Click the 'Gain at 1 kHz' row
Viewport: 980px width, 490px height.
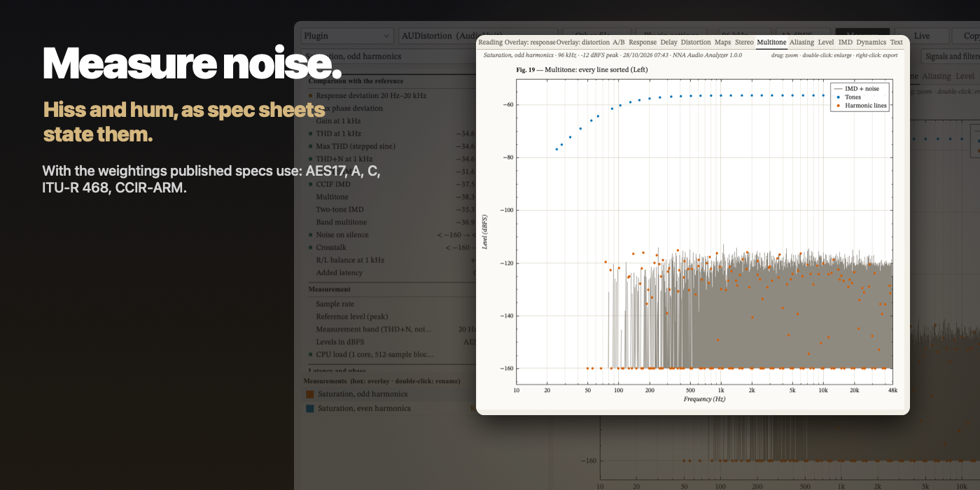[392, 121]
